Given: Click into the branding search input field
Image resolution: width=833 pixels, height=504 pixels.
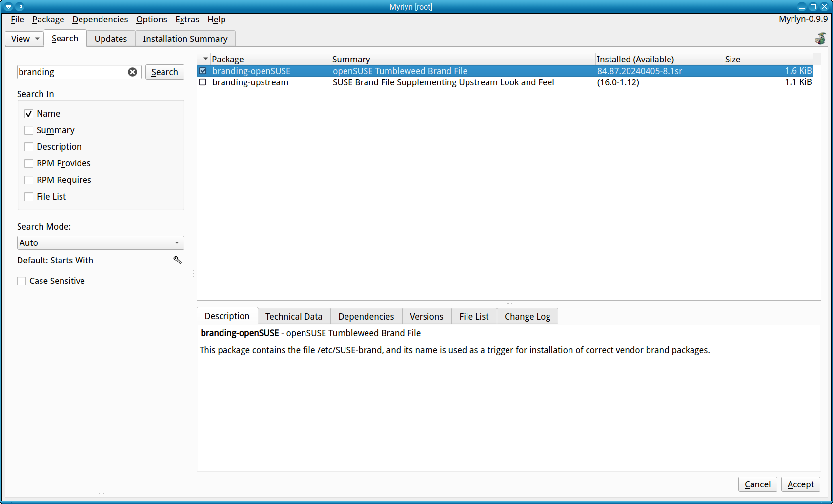Looking at the screenshot, I should pos(71,72).
